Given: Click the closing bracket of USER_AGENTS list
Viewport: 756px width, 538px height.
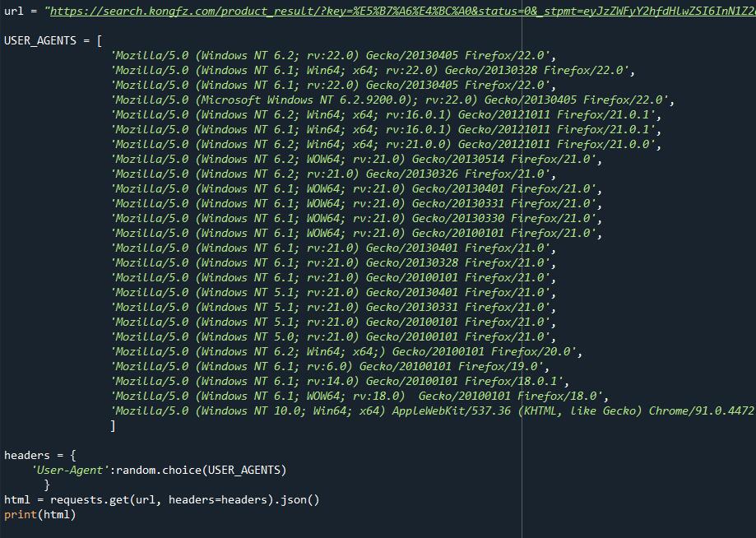Looking at the screenshot, I should (113, 426).
